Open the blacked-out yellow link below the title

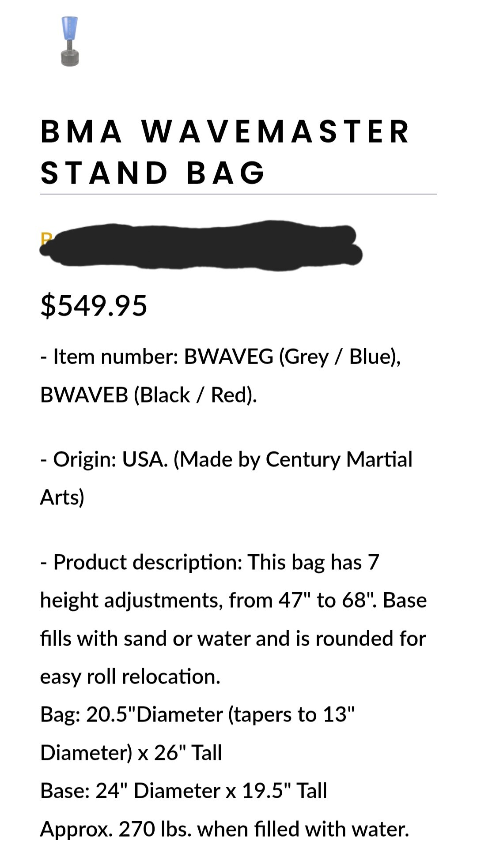point(201,245)
